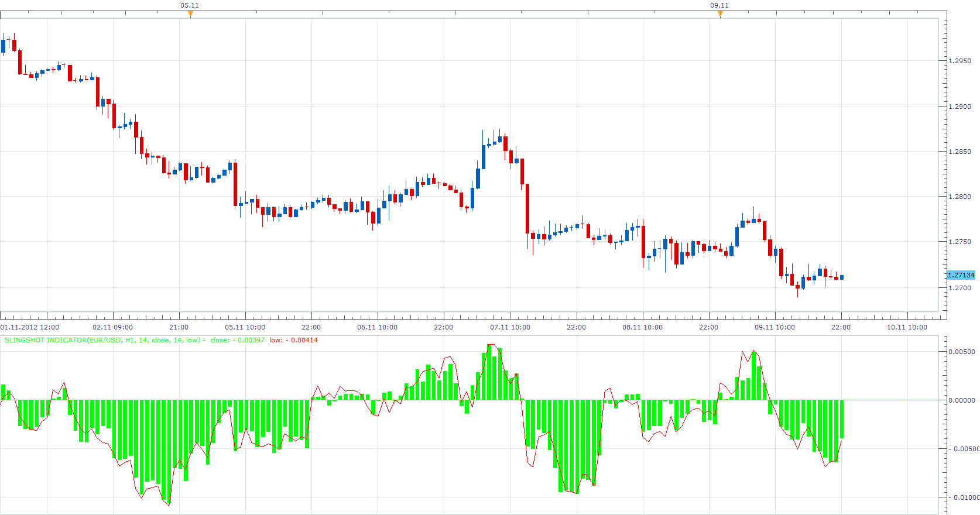Click the 1.2800 price axis label
Image resolution: width=980 pixels, height=515 pixels.
point(960,197)
